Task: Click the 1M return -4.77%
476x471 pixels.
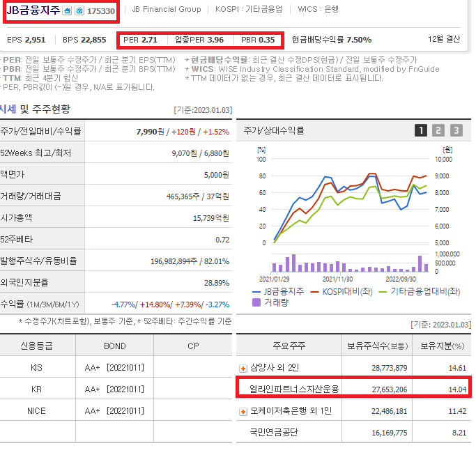Action: pos(124,304)
